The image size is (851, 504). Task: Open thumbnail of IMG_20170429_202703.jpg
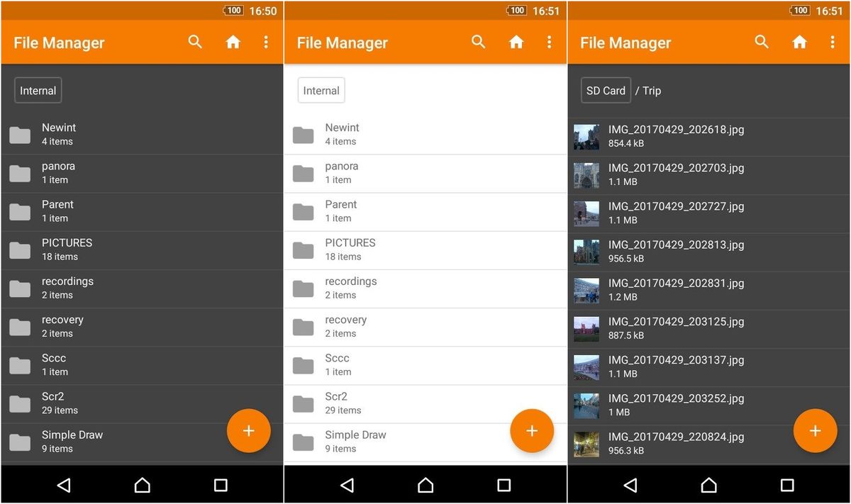click(586, 175)
